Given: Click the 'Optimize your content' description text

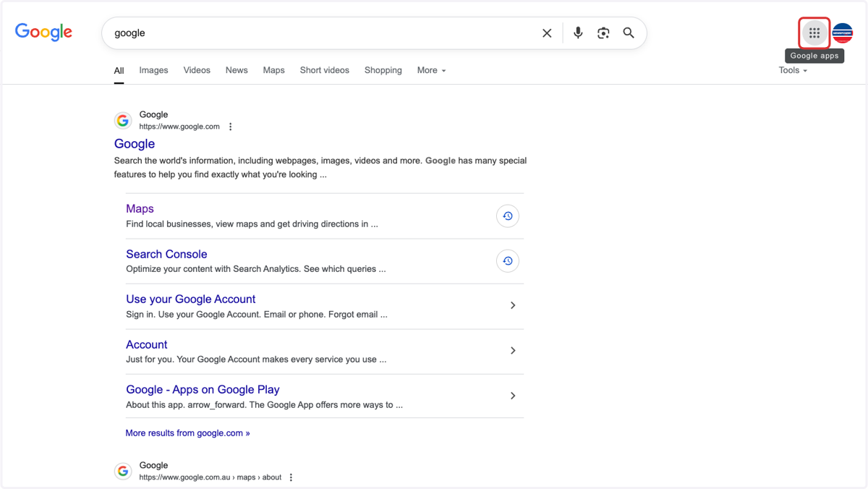Looking at the screenshot, I should pyautogui.click(x=255, y=269).
